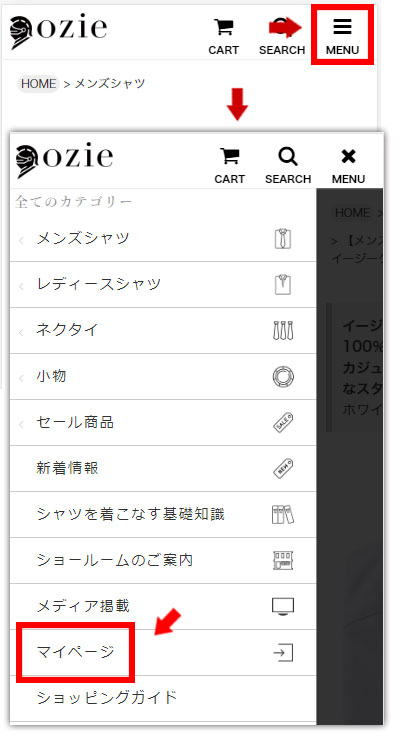
Task: Go to HOME breadcrumb link
Action: (x=38, y=84)
